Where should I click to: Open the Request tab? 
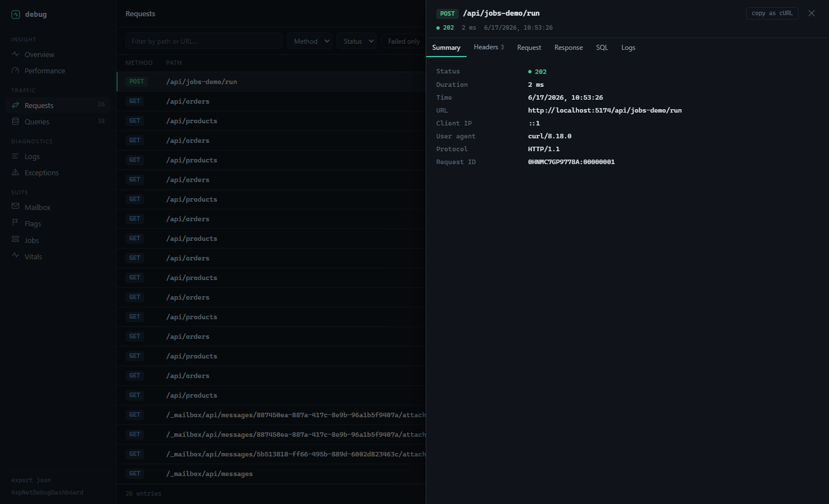click(x=529, y=48)
